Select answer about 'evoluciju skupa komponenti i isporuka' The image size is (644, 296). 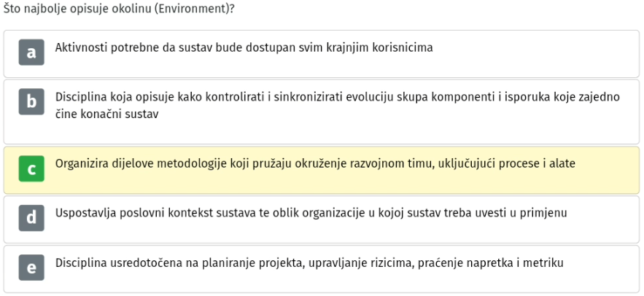[x=322, y=112]
